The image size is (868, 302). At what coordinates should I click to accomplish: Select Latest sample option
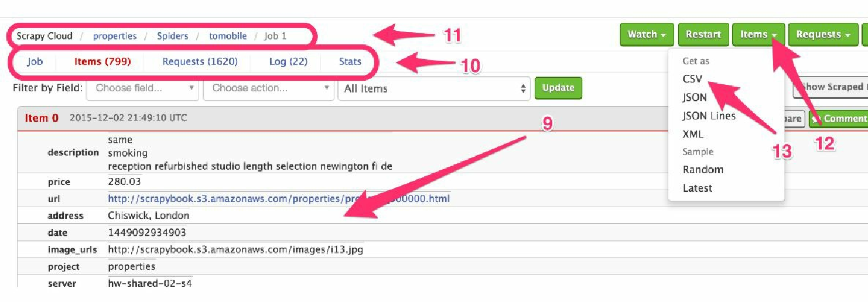(x=698, y=188)
